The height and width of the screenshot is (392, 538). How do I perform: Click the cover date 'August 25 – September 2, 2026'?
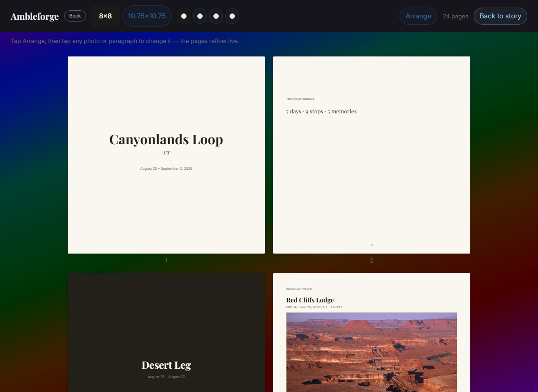(166, 168)
